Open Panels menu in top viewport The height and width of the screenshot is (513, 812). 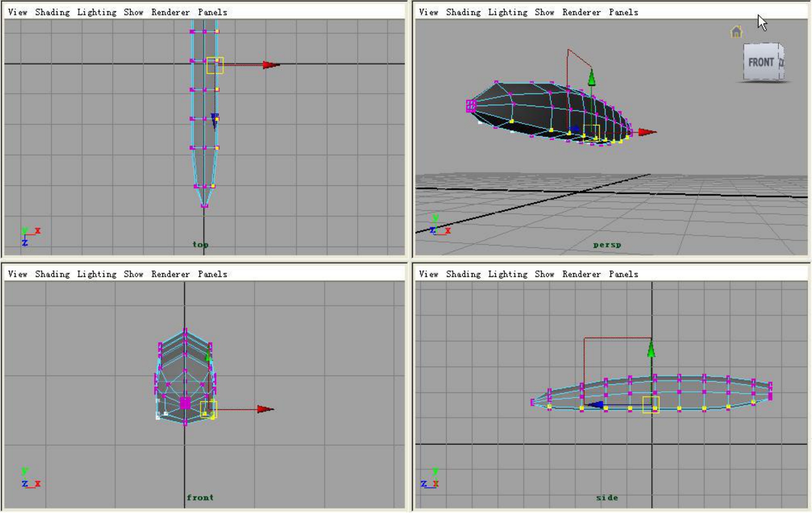pos(212,12)
